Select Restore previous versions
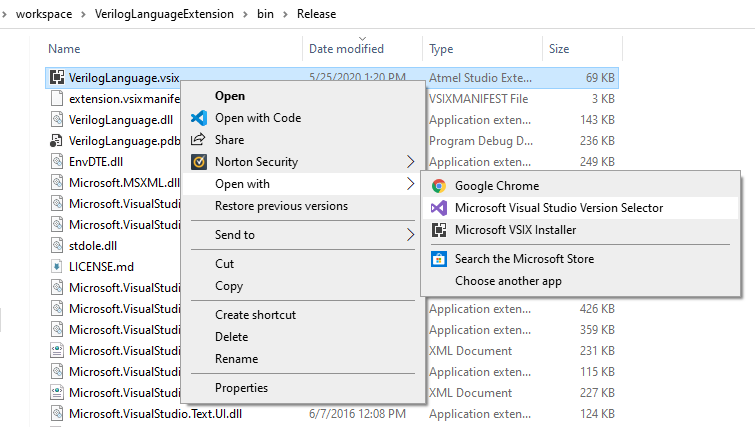 [281, 206]
